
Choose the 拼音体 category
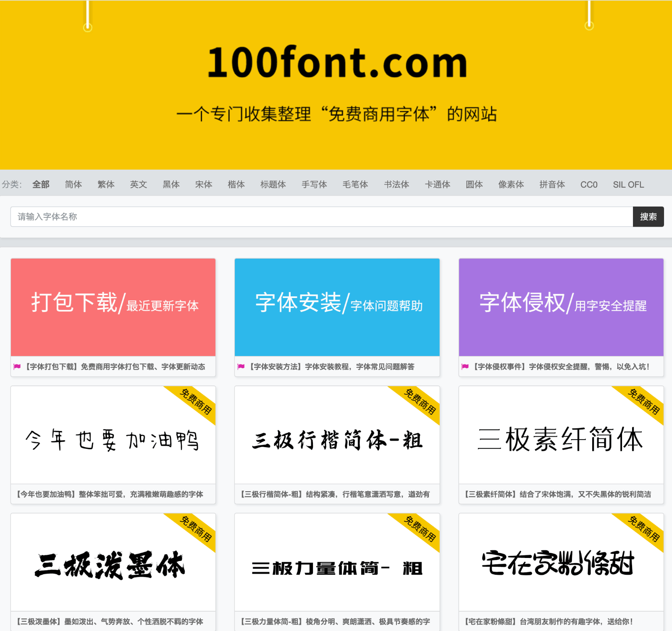[x=552, y=184]
